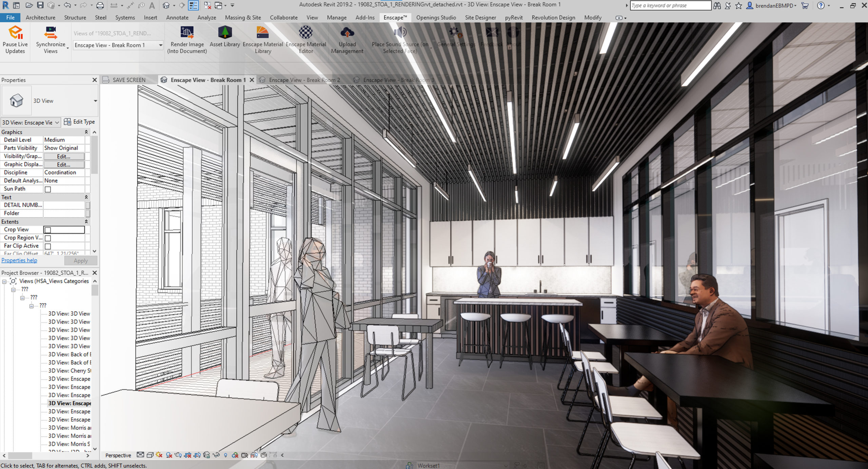868x469 pixels.
Task: Switch to the Enscape View - Break Room 2 tab
Action: 303,80
